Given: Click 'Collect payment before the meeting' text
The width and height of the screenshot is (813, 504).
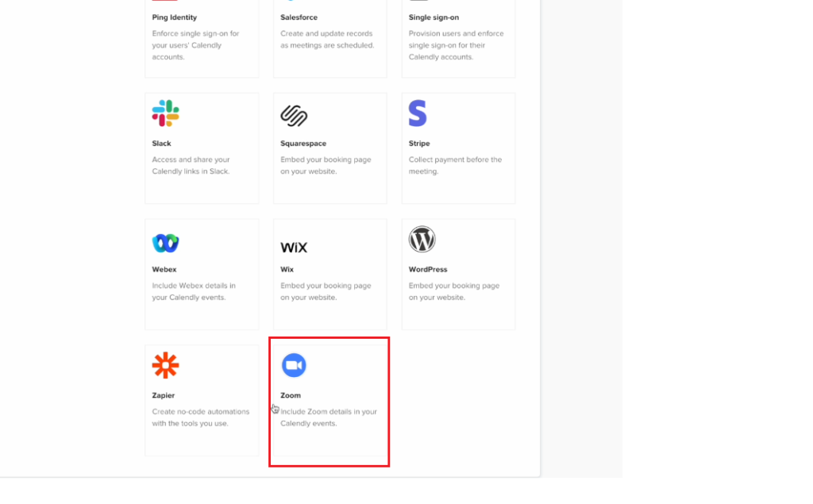Looking at the screenshot, I should pyautogui.click(x=455, y=165).
